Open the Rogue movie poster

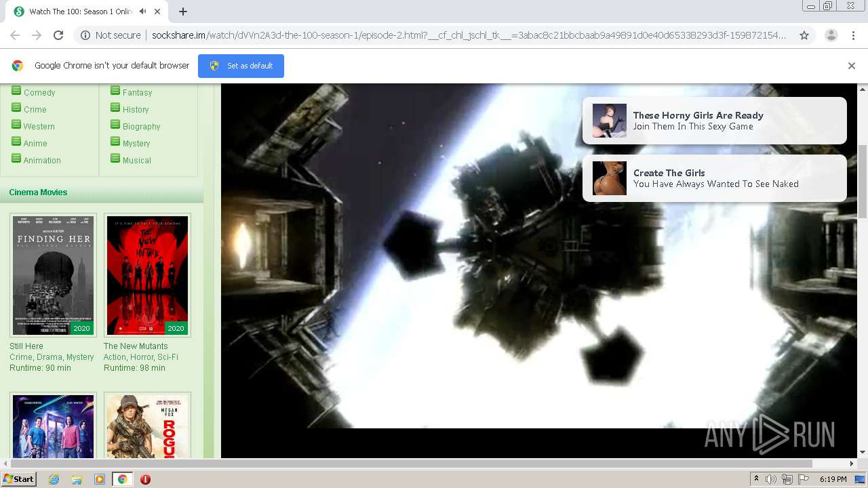[147, 426]
